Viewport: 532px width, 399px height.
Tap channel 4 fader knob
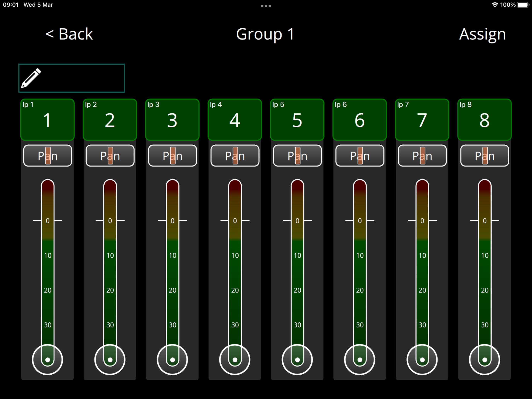point(235,360)
